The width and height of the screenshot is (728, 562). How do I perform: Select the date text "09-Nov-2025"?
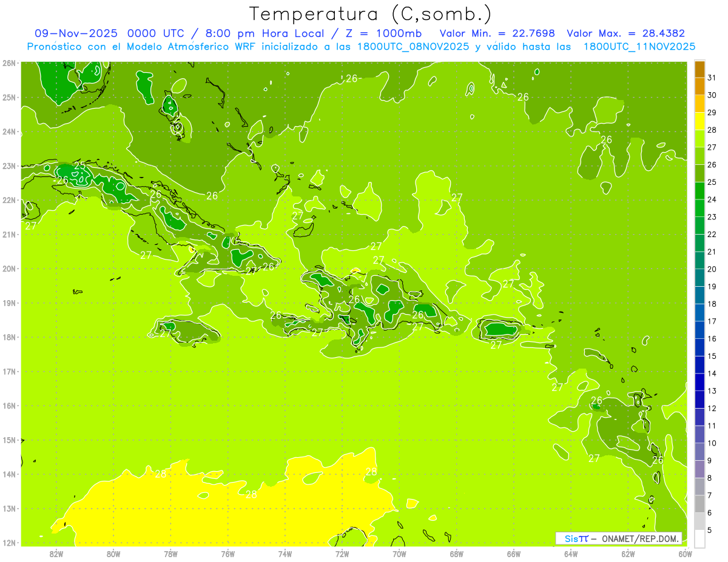point(76,33)
